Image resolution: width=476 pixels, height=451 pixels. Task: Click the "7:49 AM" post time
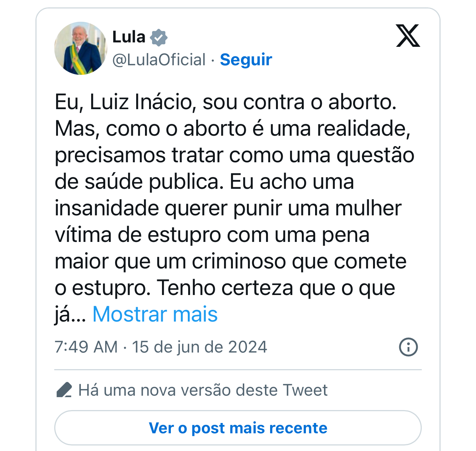[x=86, y=347]
